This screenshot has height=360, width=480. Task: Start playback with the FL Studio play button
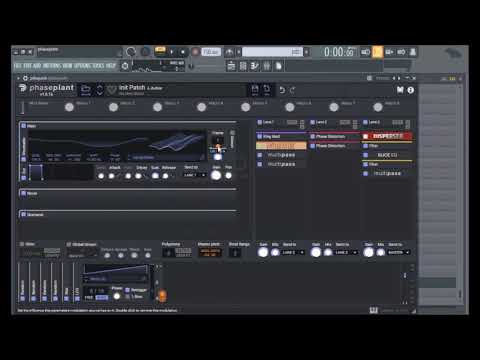172,52
